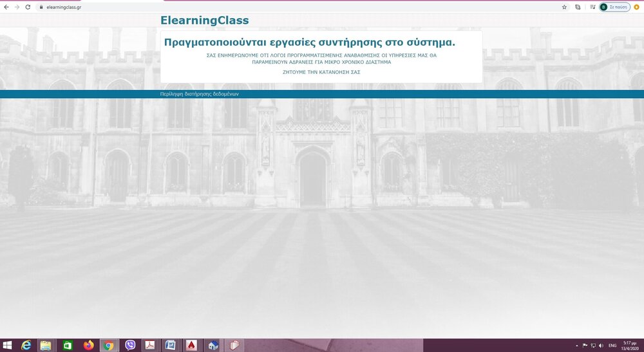The image size is (644, 352).
Task: Click the Skype extension icon in toolbar
Action: pyautogui.click(x=578, y=7)
